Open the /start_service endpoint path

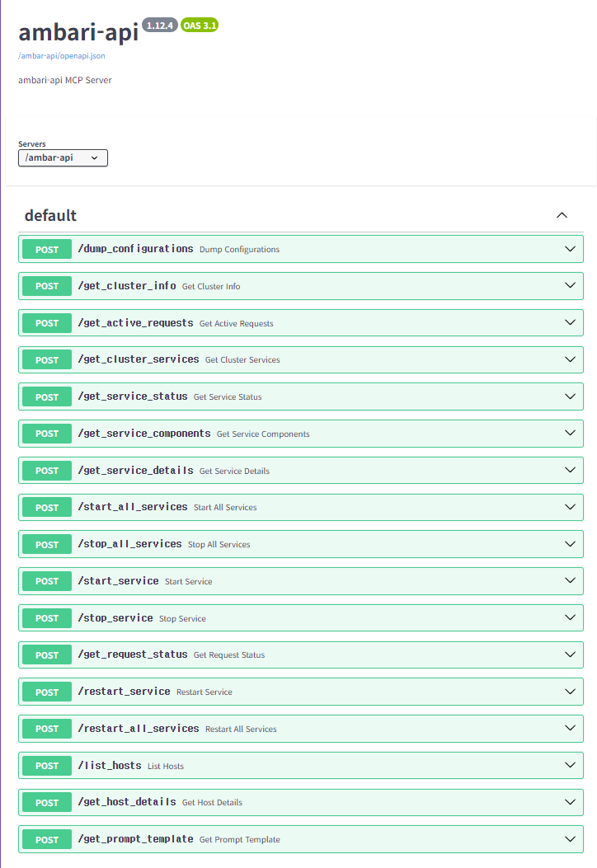[x=119, y=580]
